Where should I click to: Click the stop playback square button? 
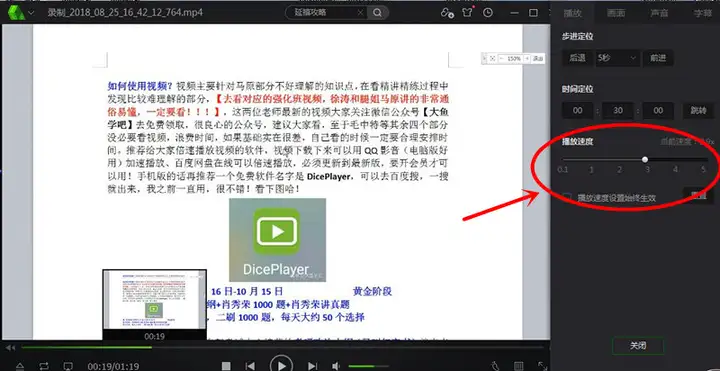[x=226, y=366]
